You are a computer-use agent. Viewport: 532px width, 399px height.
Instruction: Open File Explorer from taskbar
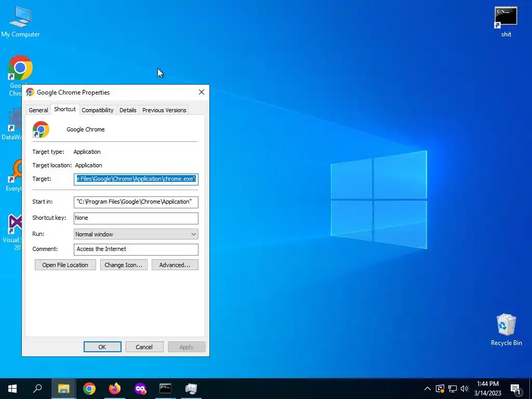pos(63,389)
